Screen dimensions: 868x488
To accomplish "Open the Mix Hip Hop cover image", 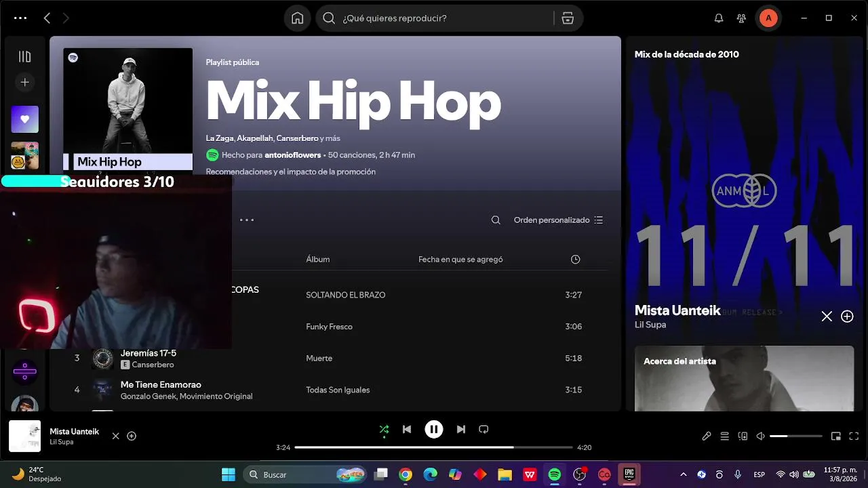I will point(127,108).
